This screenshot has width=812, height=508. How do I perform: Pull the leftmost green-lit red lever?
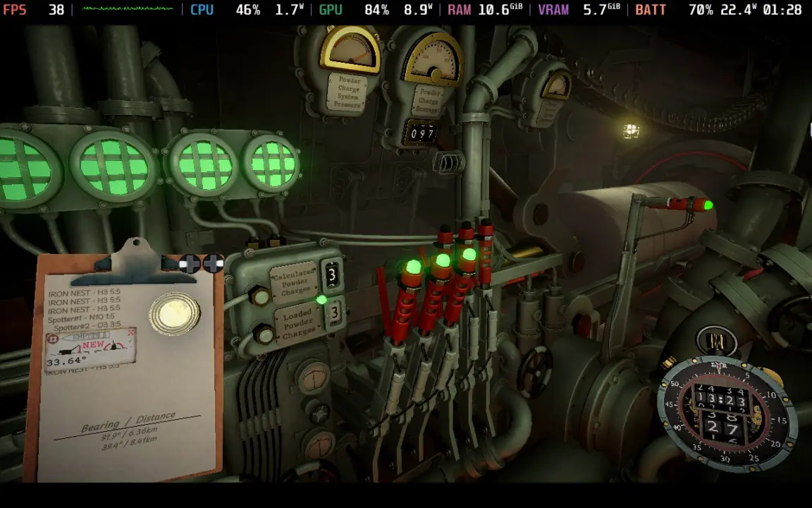click(x=407, y=301)
